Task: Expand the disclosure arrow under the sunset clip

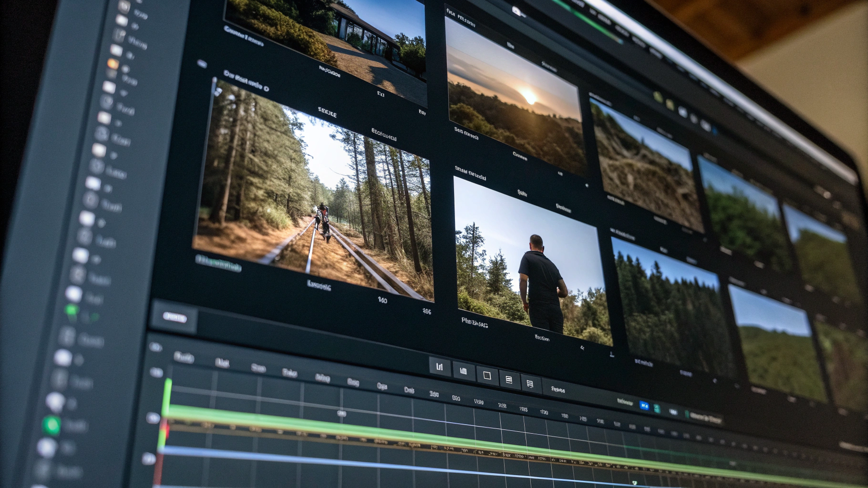Action: click(587, 184)
